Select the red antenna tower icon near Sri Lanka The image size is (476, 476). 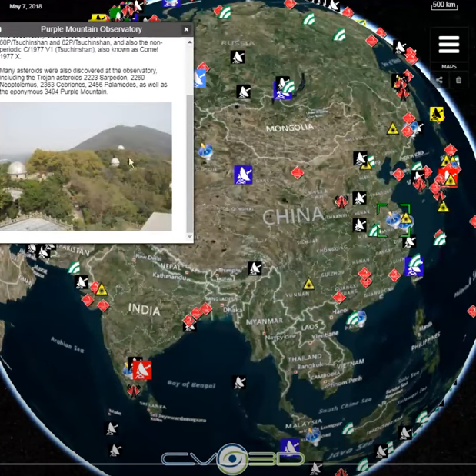click(133, 391)
